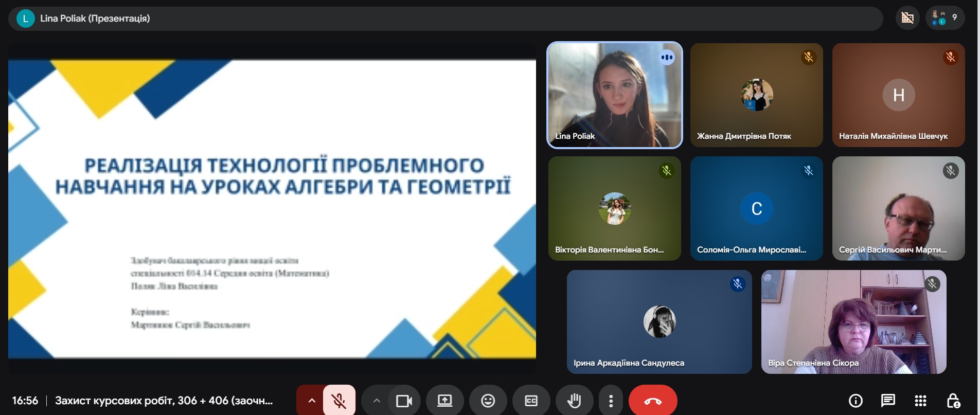This screenshot has height=415, width=980.
Task: Open meeting details info icon
Action: click(x=856, y=400)
